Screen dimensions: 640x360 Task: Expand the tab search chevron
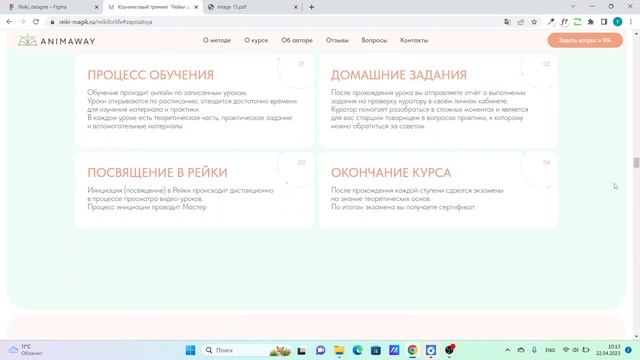pos(573,7)
